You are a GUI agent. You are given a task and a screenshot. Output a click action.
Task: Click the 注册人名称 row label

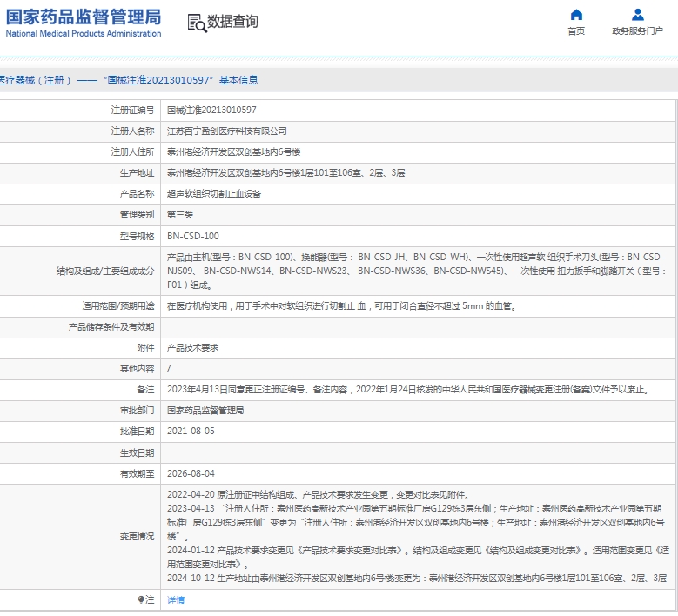pos(133,131)
